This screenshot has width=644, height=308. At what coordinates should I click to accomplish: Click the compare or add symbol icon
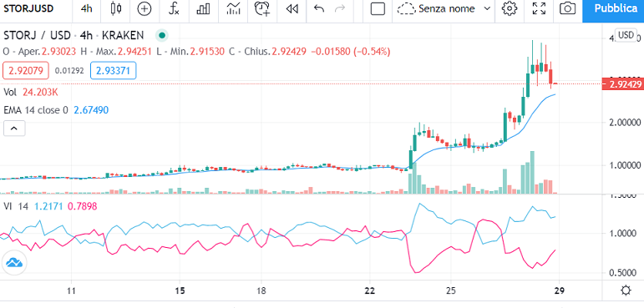pyautogui.click(x=145, y=8)
